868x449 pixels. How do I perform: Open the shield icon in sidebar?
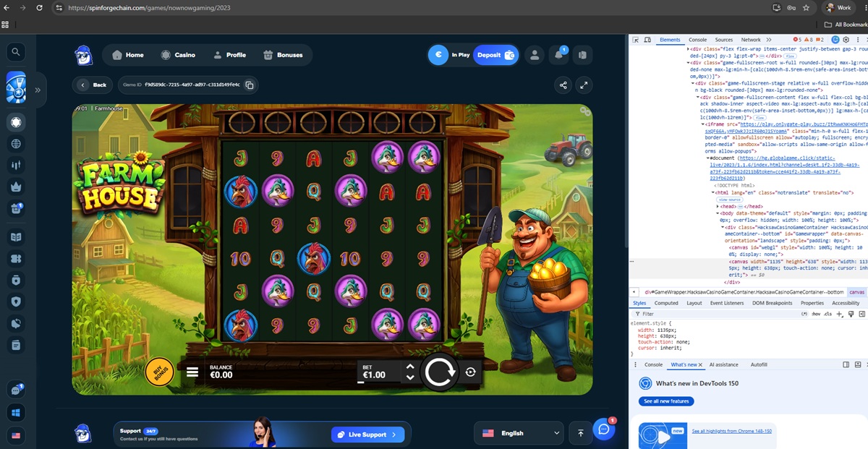16,302
